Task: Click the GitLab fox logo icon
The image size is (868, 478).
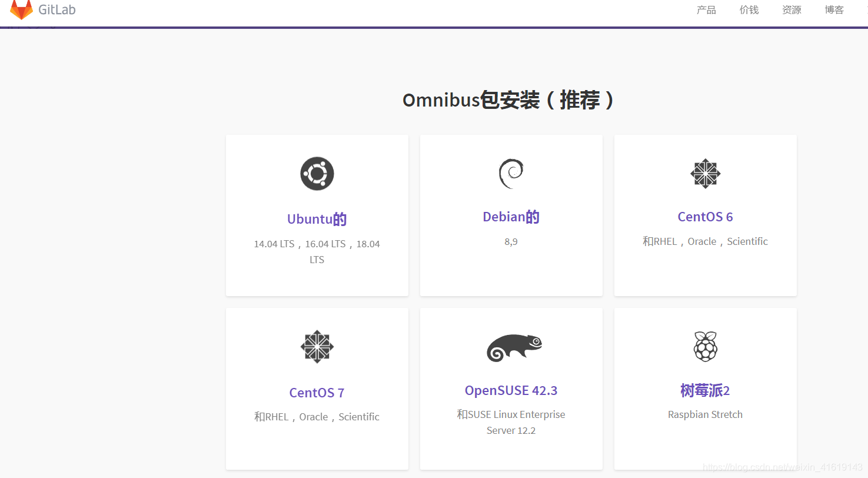Action: coord(22,9)
